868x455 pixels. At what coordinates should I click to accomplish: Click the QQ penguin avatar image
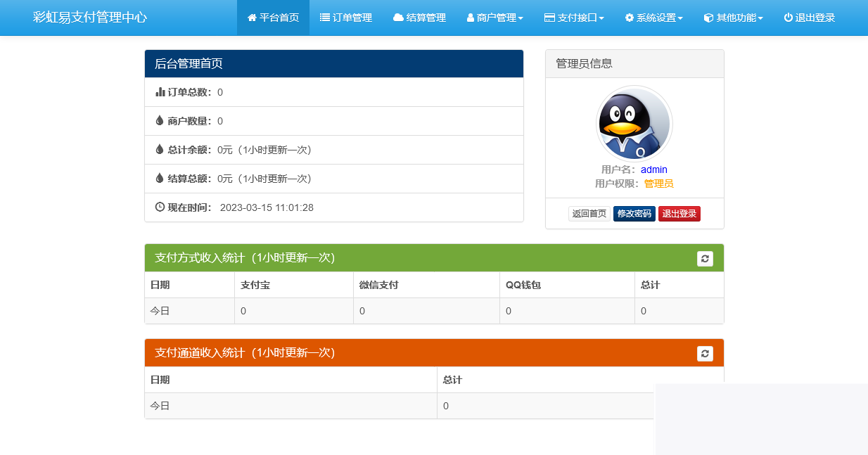point(634,123)
